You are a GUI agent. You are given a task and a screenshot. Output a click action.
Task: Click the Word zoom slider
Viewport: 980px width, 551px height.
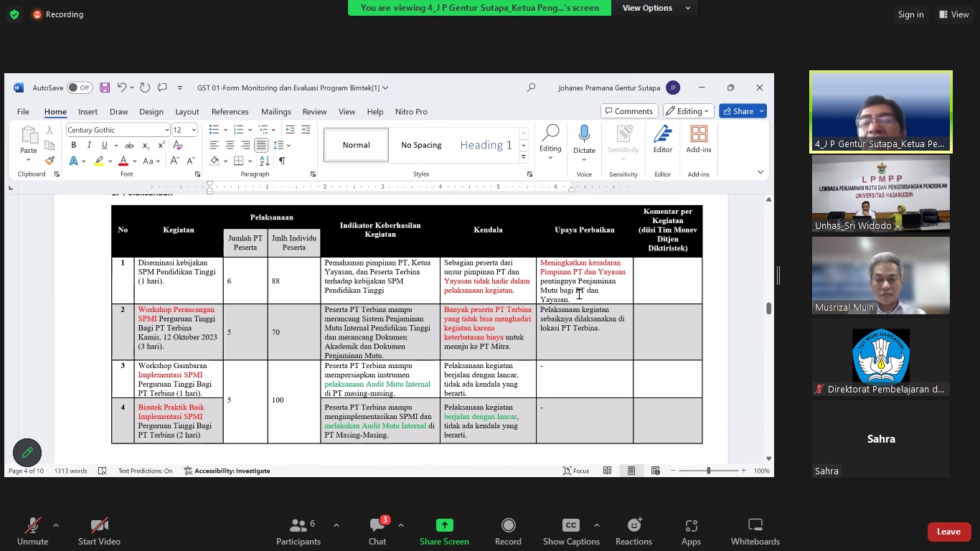[x=709, y=471]
